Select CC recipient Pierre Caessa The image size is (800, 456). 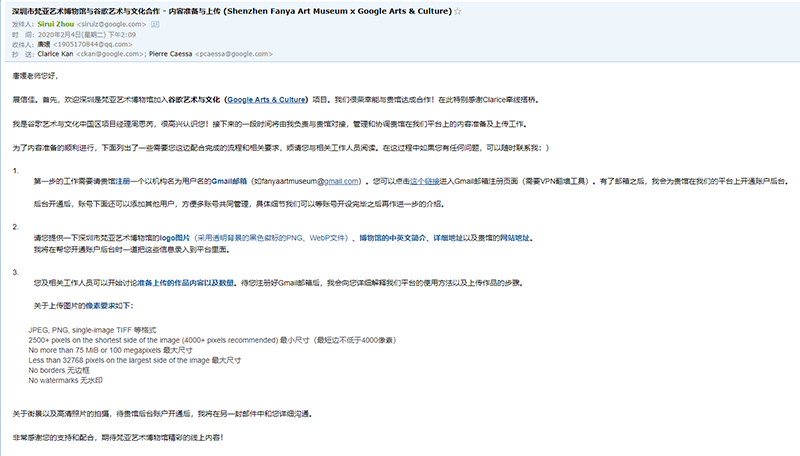coord(170,54)
